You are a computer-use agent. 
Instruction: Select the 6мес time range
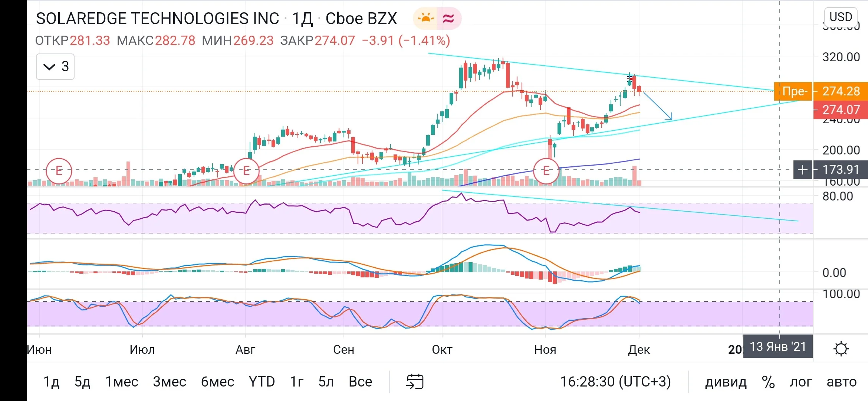pos(217,382)
